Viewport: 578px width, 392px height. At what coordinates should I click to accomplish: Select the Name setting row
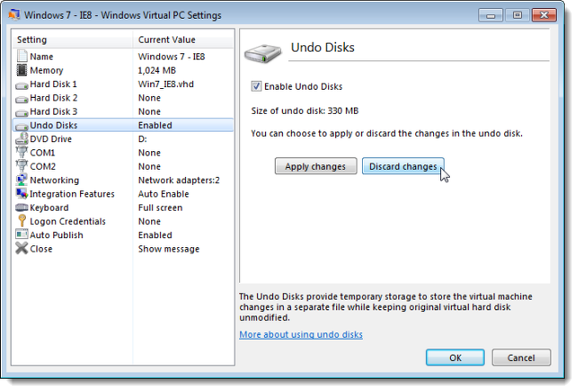pos(123,57)
